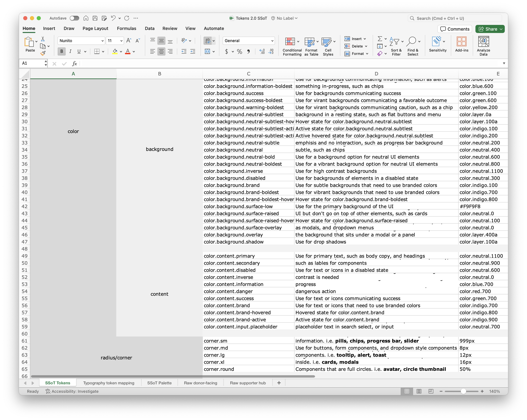Click the Wrap Text icon
527x420 pixels.
point(208,41)
